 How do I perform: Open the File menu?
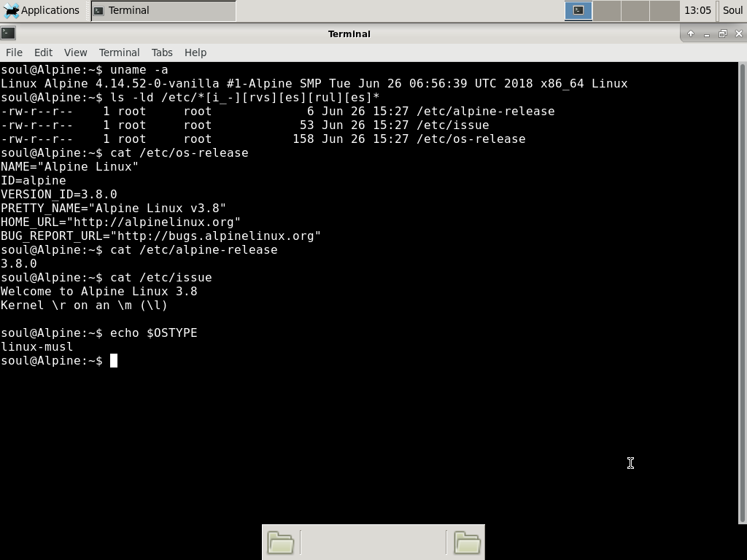15,52
